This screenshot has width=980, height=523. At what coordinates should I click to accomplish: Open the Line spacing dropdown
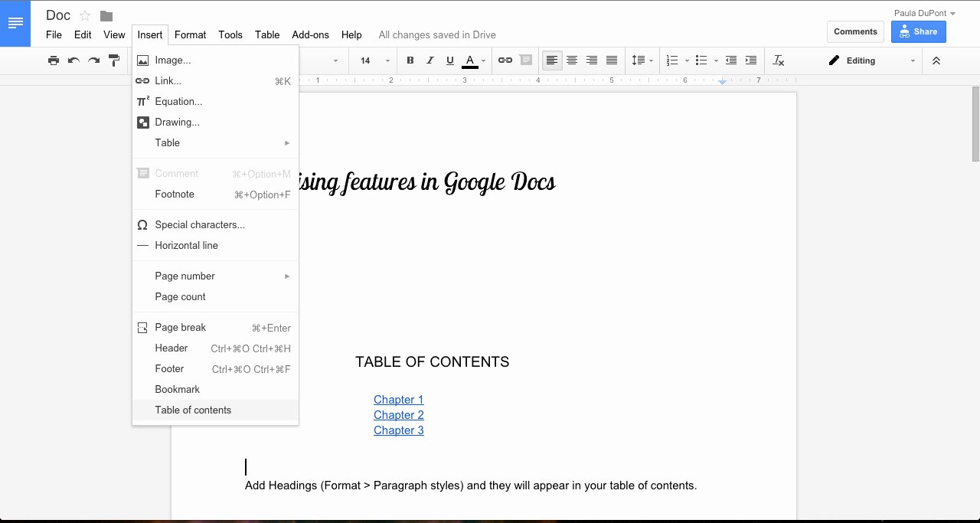click(642, 60)
